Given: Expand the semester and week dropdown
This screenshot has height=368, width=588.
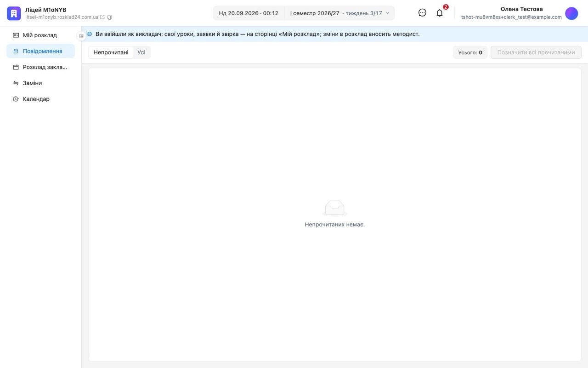Looking at the screenshot, I should tap(387, 13).
